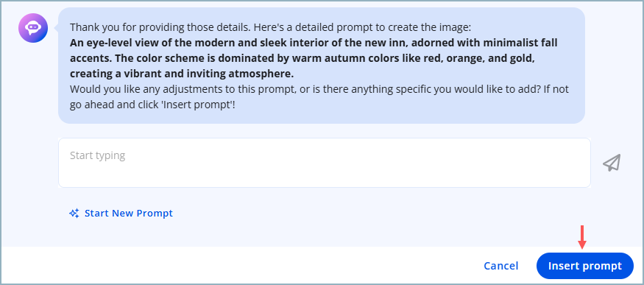
Task: Click the sparkle icon beside Start New Prompt
Action: tap(74, 213)
